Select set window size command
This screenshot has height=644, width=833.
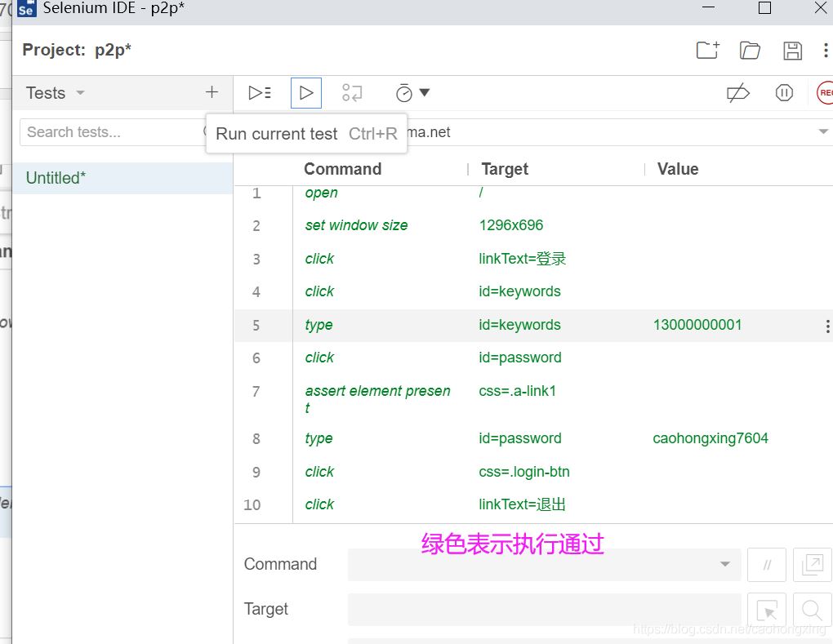coord(356,225)
